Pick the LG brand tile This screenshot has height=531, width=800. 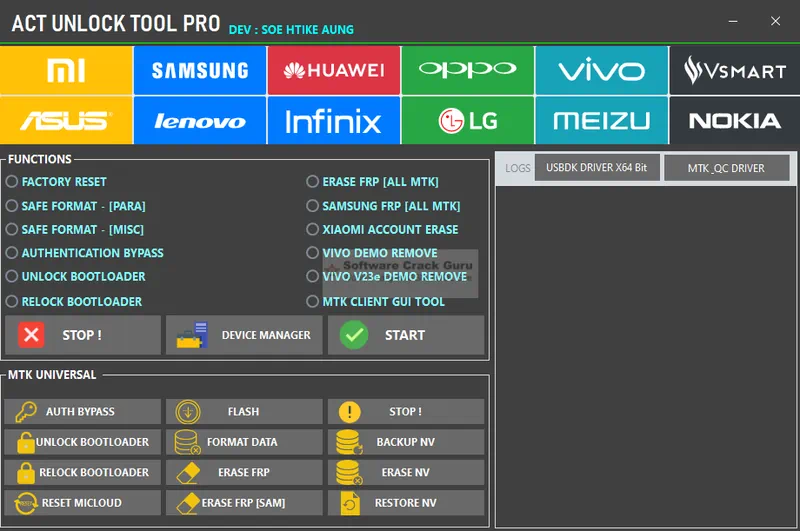pos(468,120)
